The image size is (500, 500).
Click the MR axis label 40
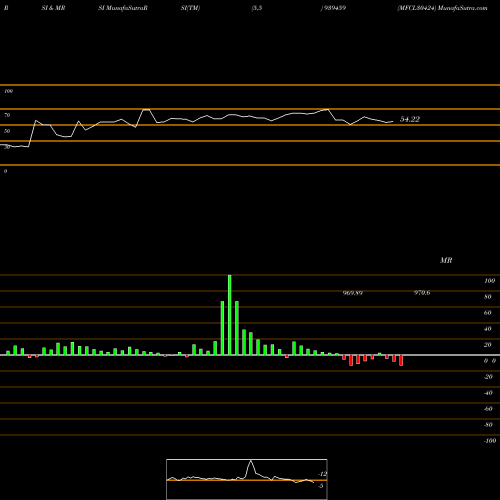488,329
